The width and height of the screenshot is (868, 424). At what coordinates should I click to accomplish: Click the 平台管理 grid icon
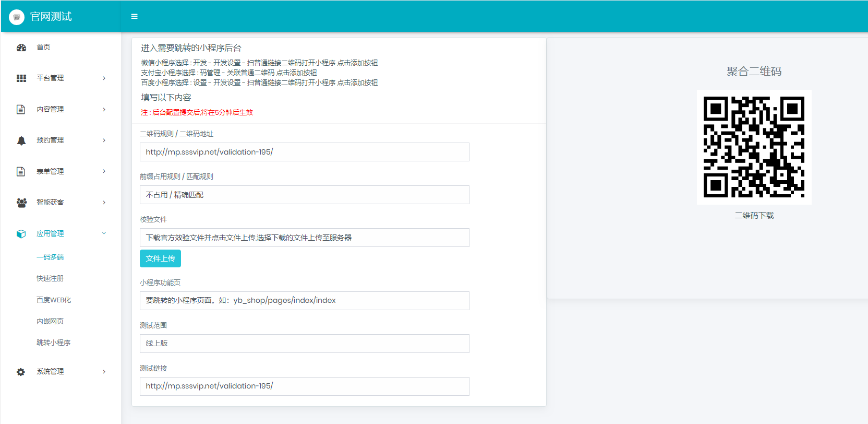(x=21, y=78)
